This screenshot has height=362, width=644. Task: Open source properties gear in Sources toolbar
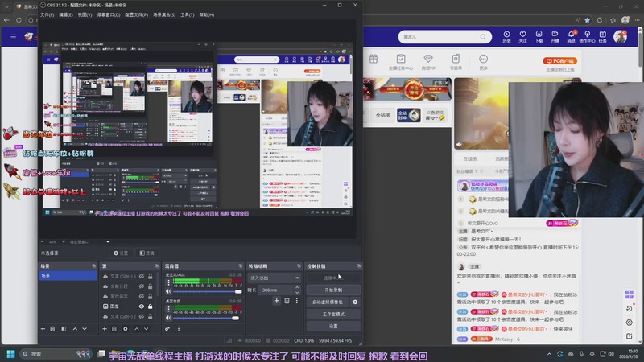pyautogui.click(x=126, y=329)
